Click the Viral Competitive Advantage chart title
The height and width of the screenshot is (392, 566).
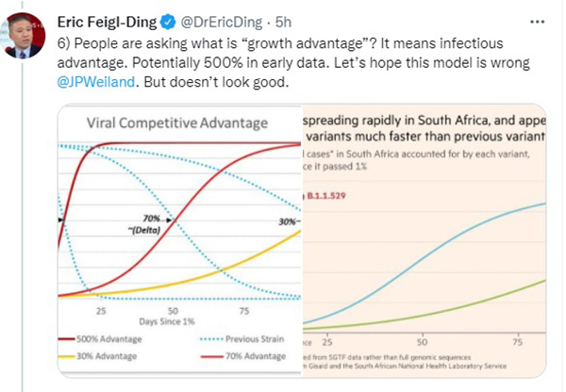[x=176, y=123]
